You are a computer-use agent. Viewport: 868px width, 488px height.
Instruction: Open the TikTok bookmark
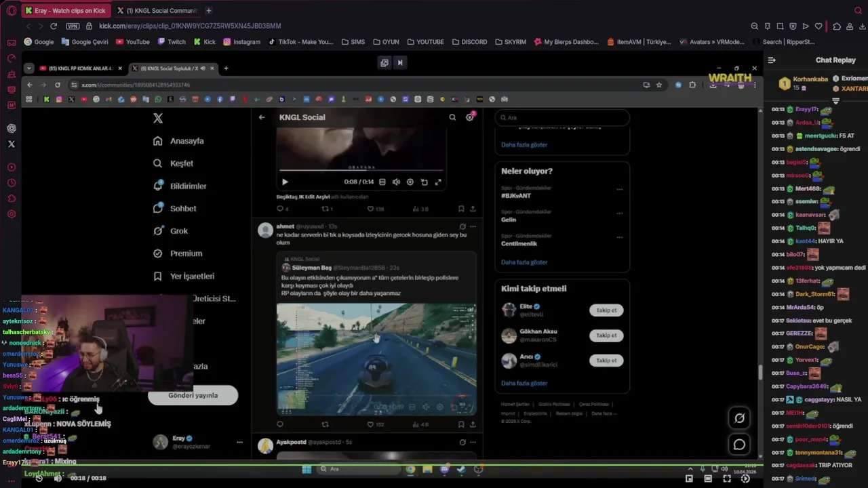(x=300, y=42)
